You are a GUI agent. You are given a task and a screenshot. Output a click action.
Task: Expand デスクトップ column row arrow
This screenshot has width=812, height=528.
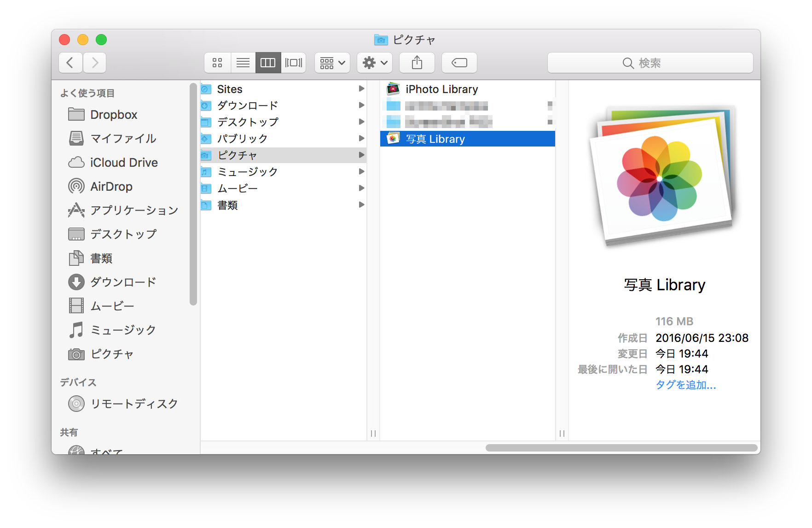click(x=361, y=122)
